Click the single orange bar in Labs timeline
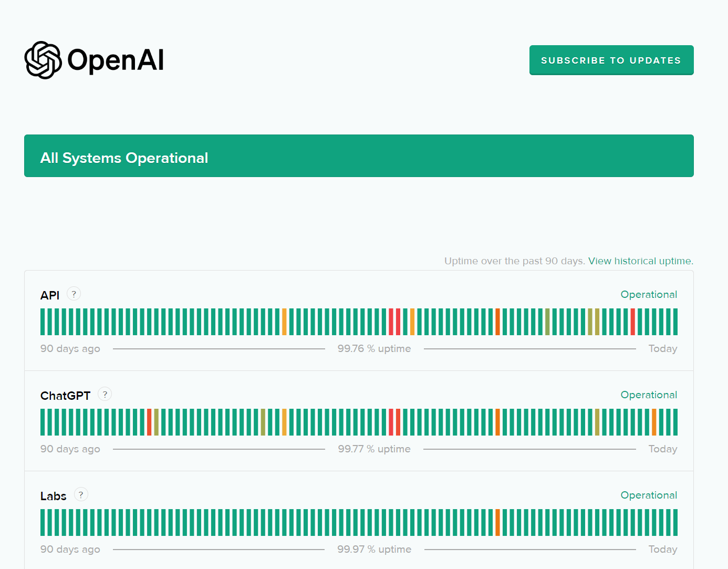Screen dimensions: 728x569 click(x=497, y=522)
